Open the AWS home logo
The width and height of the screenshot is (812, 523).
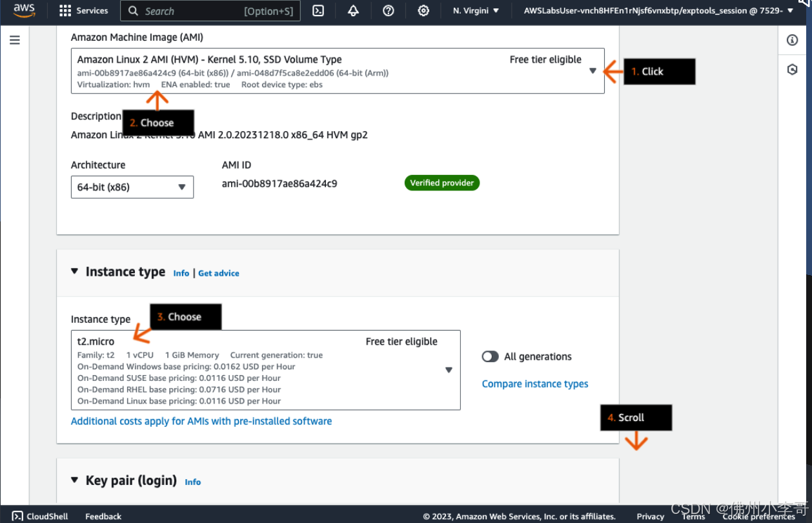(24, 10)
